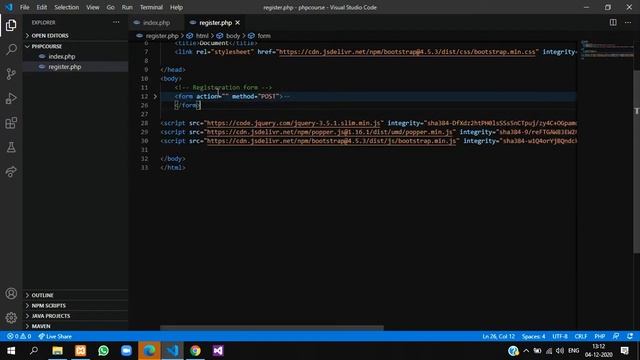The width and height of the screenshot is (640, 360).
Task: Change file encoding UTF-8
Action: coord(560,336)
